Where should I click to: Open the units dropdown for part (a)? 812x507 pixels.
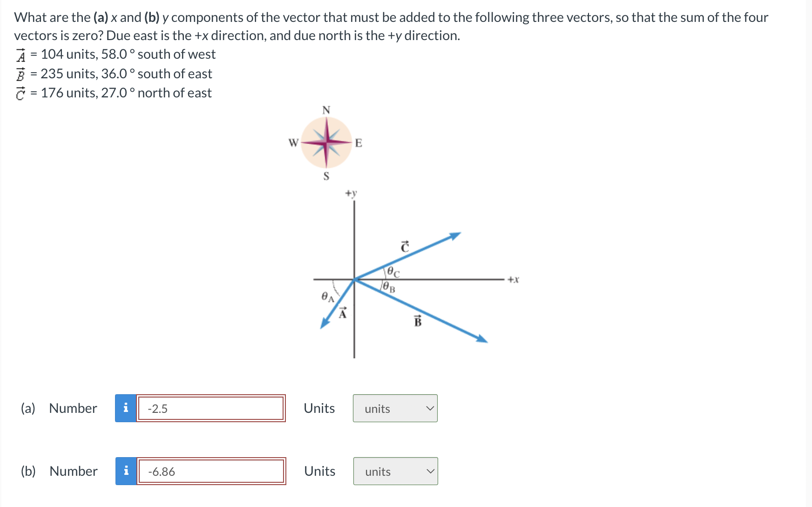tap(395, 409)
